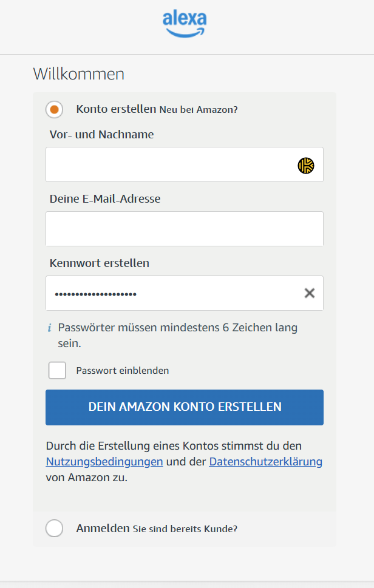Click the Deine E-Mail-Adresse field label
This screenshot has width=374, height=588.
(x=105, y=198)
